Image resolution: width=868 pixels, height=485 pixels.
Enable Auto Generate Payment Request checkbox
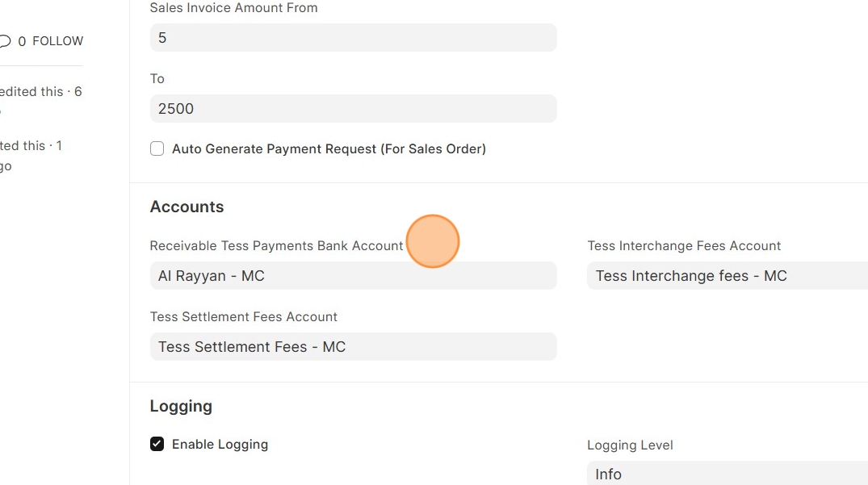pos(157,149)
